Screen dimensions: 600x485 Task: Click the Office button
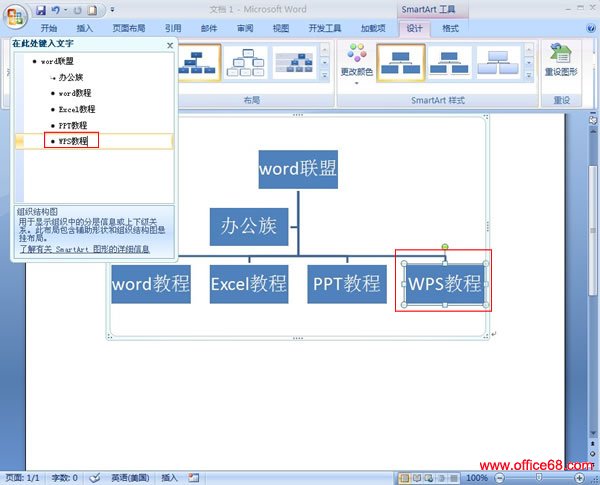tap(15, 16)
